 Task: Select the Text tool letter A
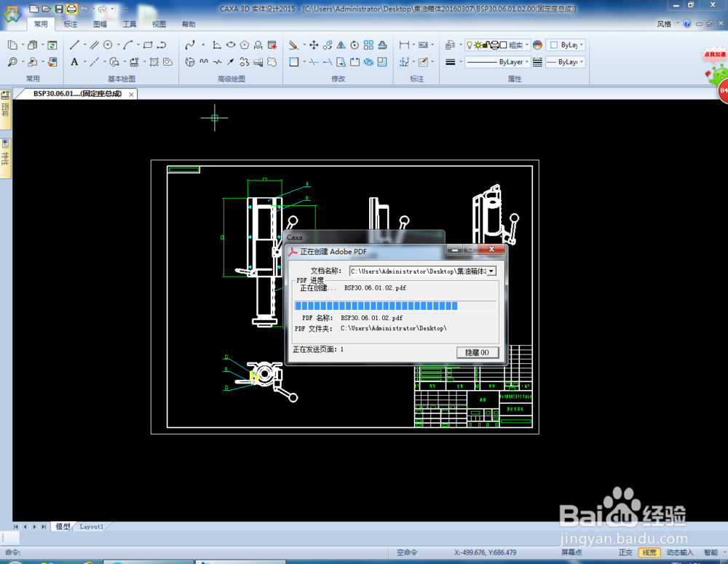point(74,62)
